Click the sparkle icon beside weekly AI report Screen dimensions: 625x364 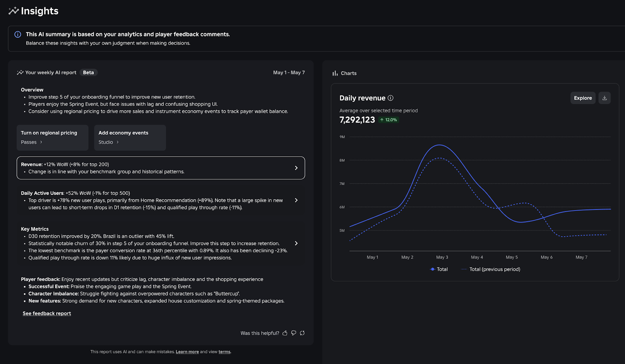[19, 72]
